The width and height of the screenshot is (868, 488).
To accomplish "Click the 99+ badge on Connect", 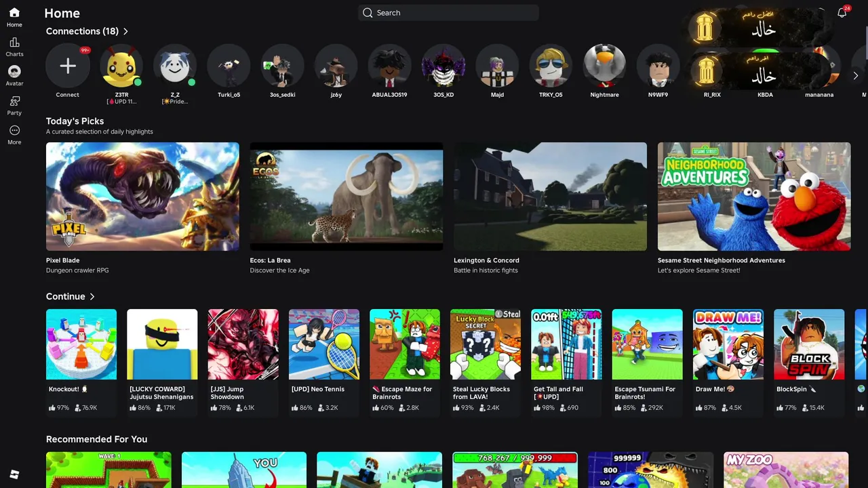I will coord(85,50).
